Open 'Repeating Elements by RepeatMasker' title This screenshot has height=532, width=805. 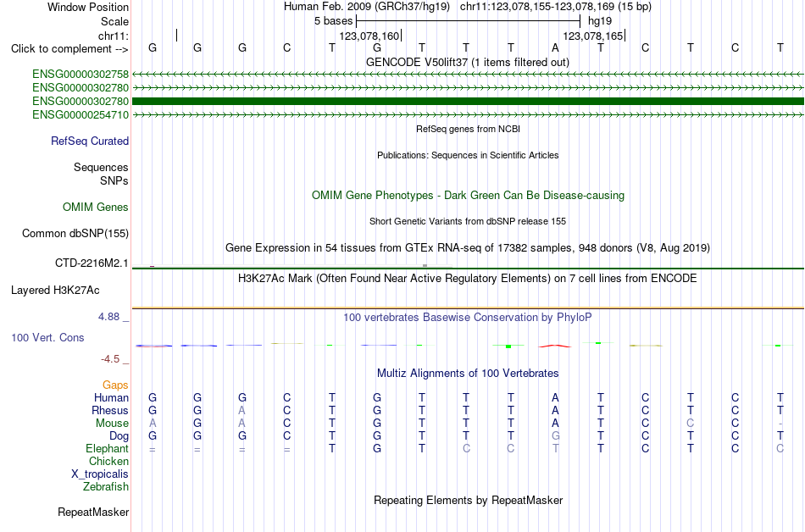tap(468, 500)
